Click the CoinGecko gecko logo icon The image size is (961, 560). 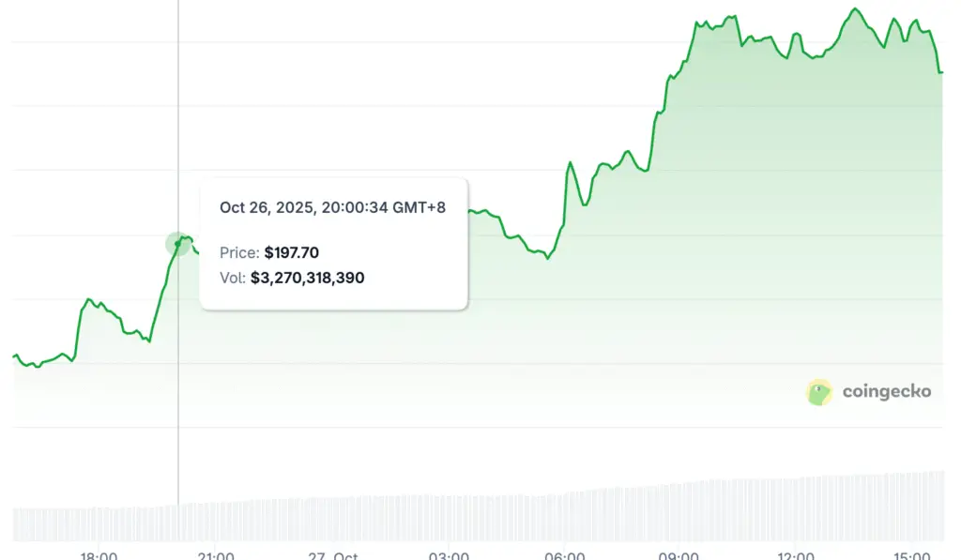click(819, 392)
